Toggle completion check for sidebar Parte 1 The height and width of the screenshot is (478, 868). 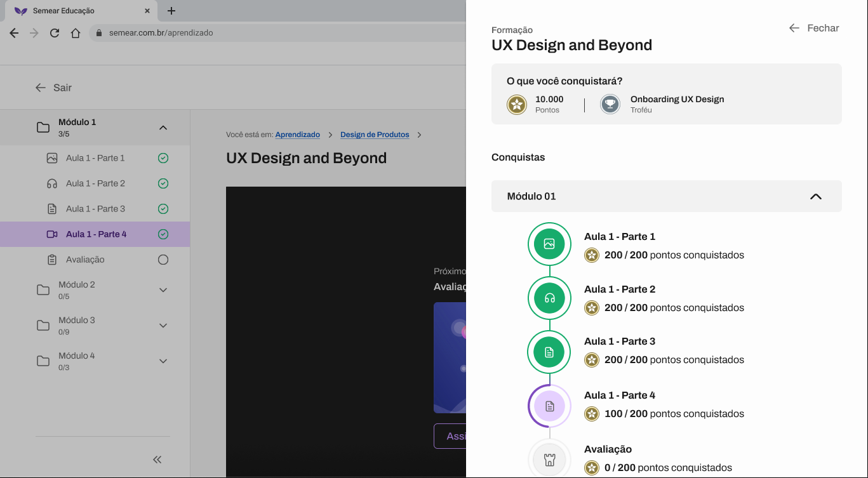(x=163, y=158)
